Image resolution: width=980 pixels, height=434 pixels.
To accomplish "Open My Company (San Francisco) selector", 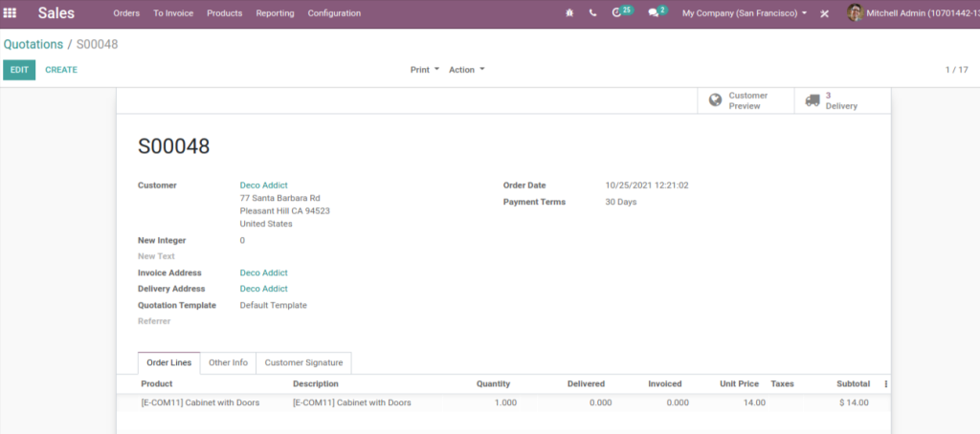I will 745,13.
